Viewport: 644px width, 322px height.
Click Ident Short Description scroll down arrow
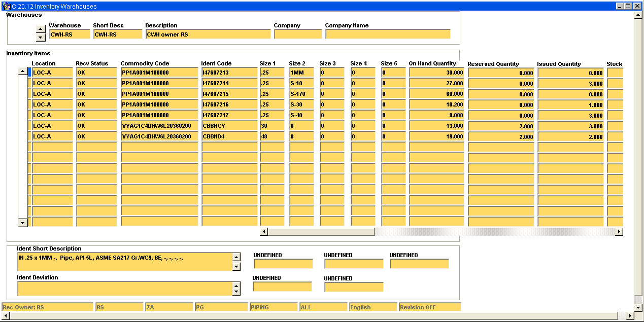236,267
